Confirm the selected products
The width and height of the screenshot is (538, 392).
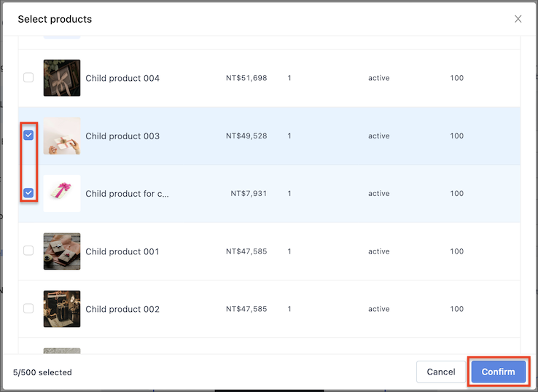click(498, 372)
